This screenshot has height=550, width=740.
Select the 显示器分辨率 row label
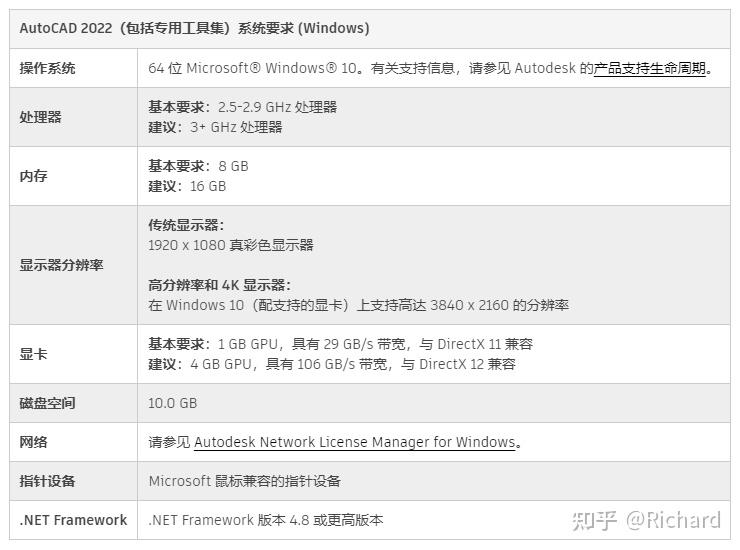click(61, 265)
